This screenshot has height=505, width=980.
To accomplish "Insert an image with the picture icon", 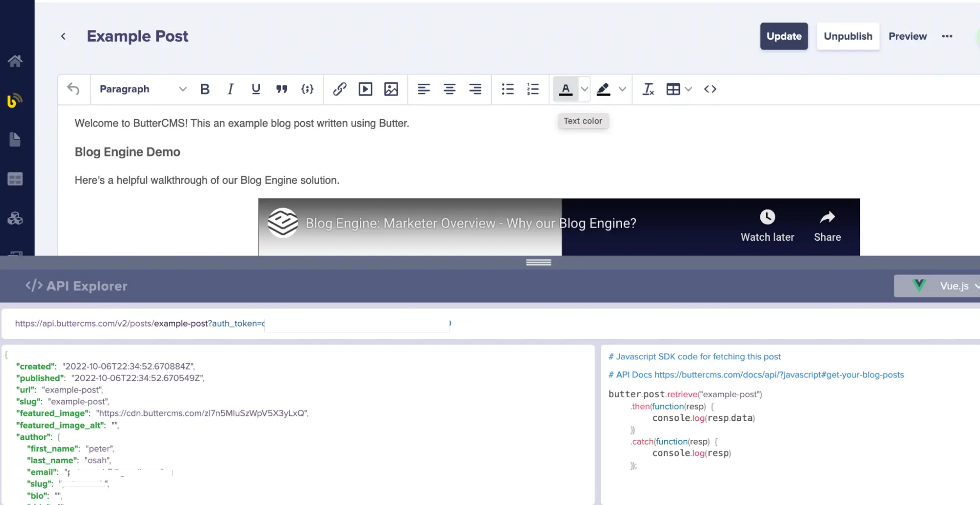I will [x=391, y=89].
